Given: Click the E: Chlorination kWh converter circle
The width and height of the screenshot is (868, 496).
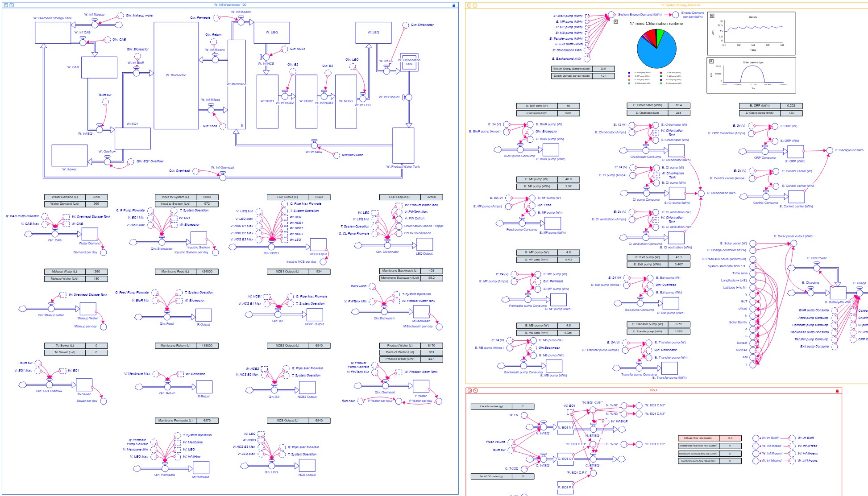Looking at the screenshot, I should click(701, 193).
